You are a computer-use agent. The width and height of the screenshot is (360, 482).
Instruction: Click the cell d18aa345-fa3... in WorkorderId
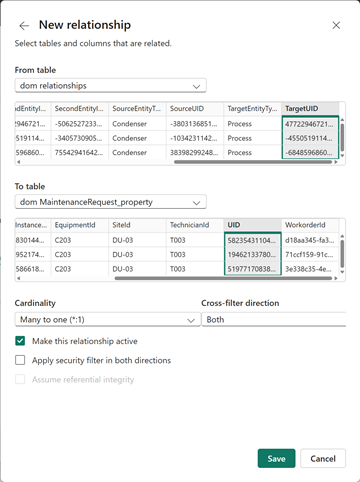pyautogui.click(x=310, y=240)
